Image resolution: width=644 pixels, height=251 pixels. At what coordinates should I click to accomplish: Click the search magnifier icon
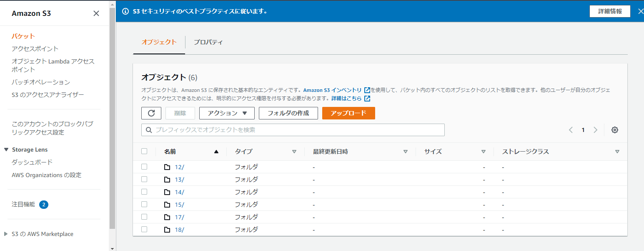tap(149, 130)
